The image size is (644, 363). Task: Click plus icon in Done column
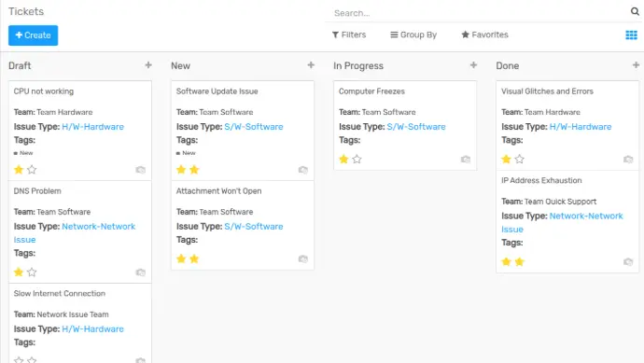click(636, 65)
